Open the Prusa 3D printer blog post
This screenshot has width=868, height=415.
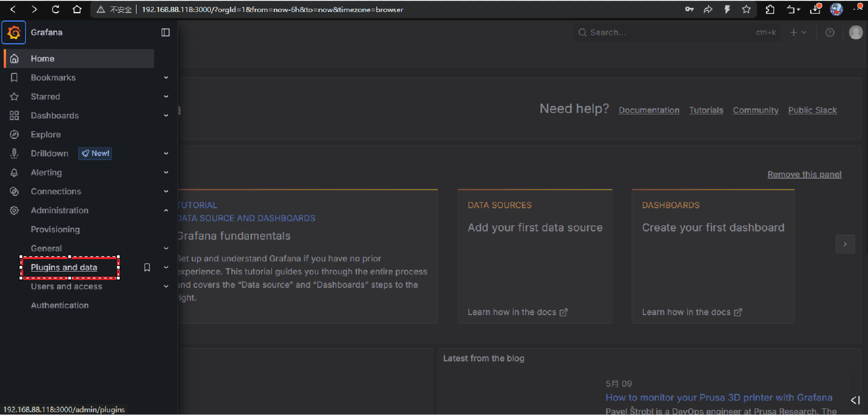coord(719,397)
